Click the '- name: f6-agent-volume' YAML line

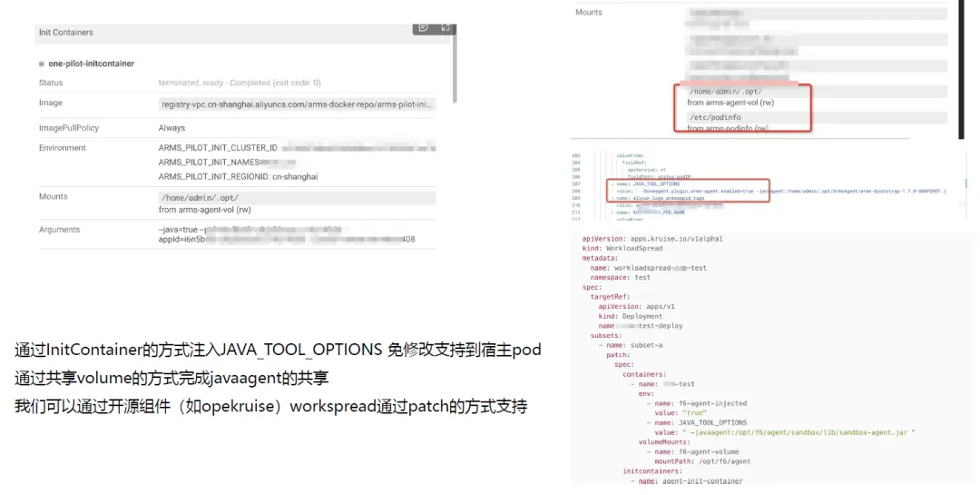coord(692,451)
